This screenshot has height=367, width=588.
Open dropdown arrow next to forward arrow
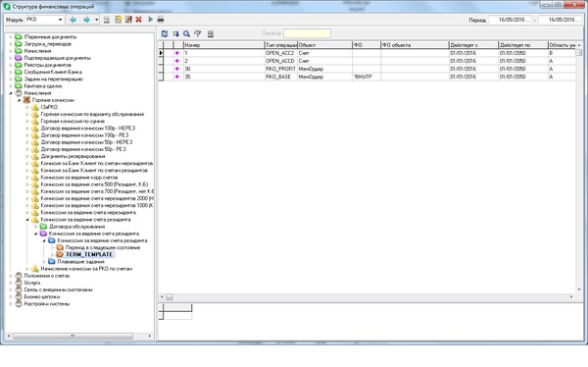point(96,20)
